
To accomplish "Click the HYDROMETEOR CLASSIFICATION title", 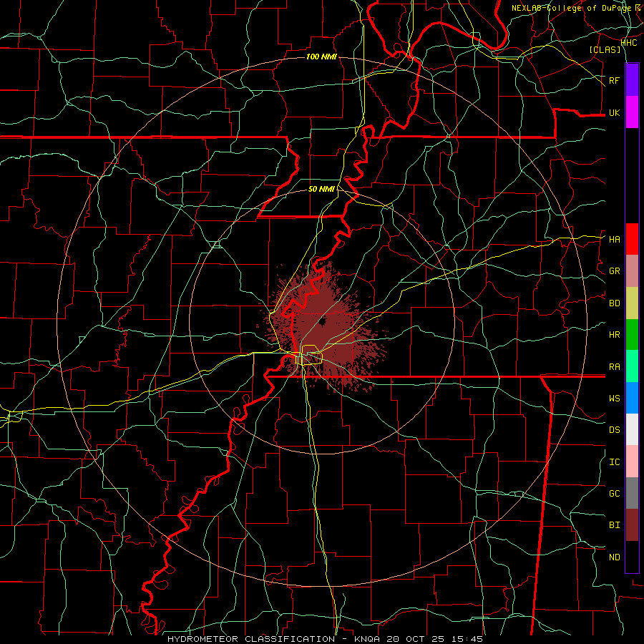I will coord(251,639).
